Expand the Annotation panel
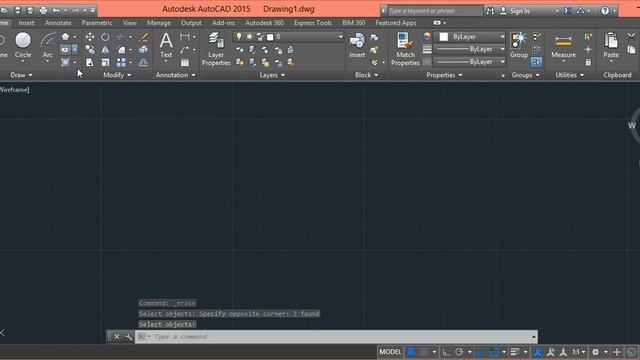 pos(176,75)
